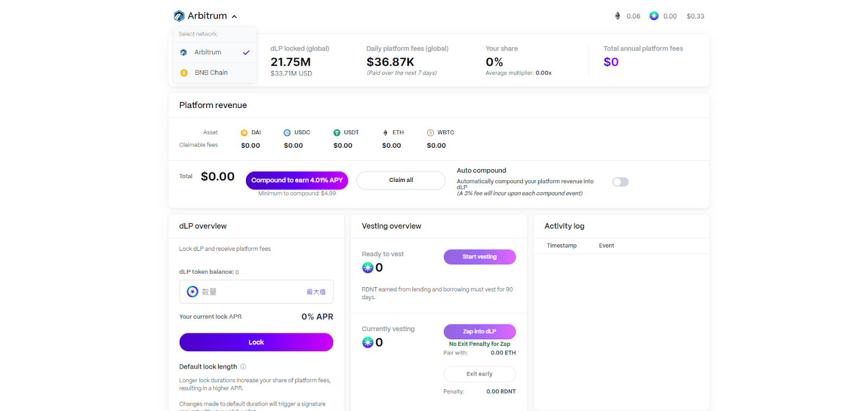Click the Minimum to compound: $4.99 text

point(297,194)
